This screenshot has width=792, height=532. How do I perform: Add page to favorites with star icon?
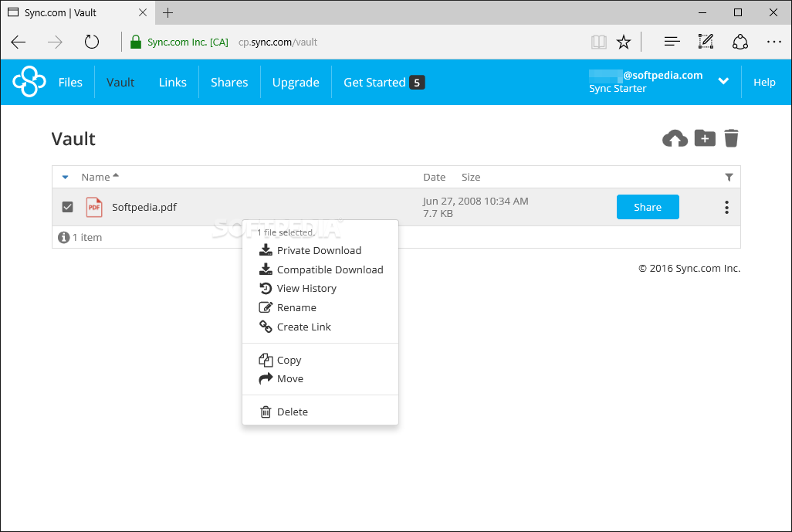624,42
